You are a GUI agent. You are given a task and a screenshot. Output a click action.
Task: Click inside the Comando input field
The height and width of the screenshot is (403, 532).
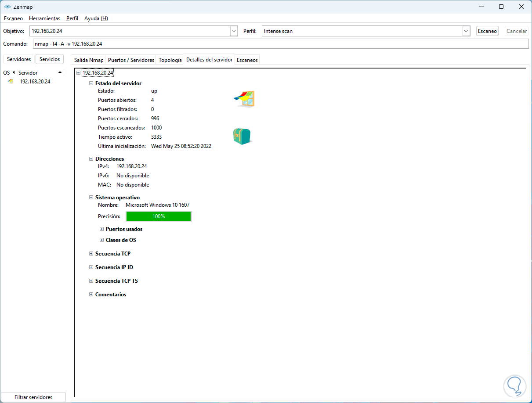280,44
